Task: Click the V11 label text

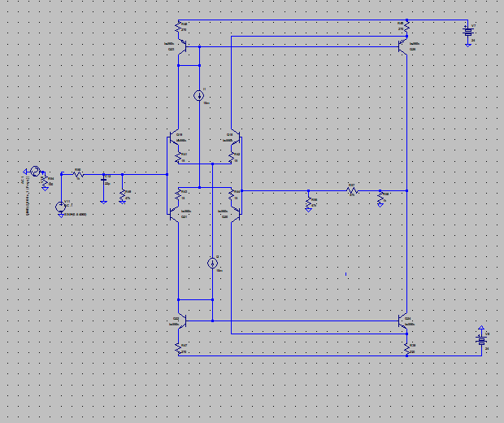Action: [x=67, y=202]
